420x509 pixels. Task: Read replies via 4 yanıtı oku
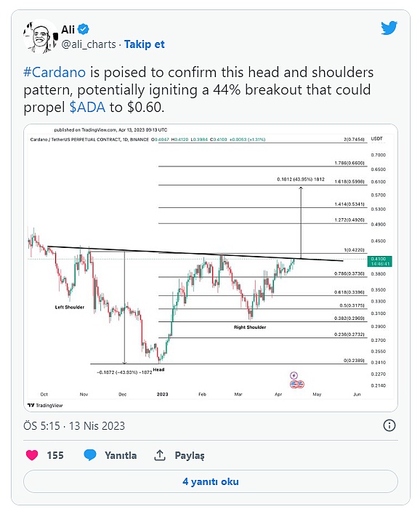(x=211, y=481)
